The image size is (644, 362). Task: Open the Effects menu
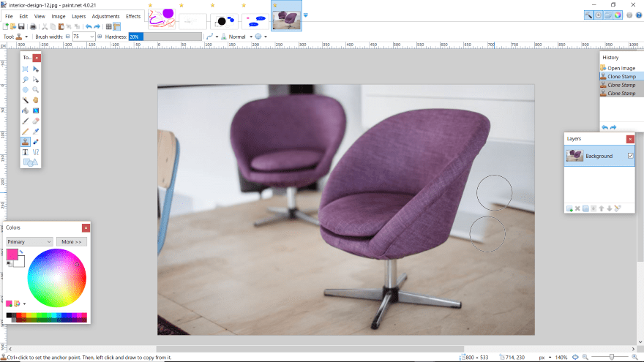[133, 16]
